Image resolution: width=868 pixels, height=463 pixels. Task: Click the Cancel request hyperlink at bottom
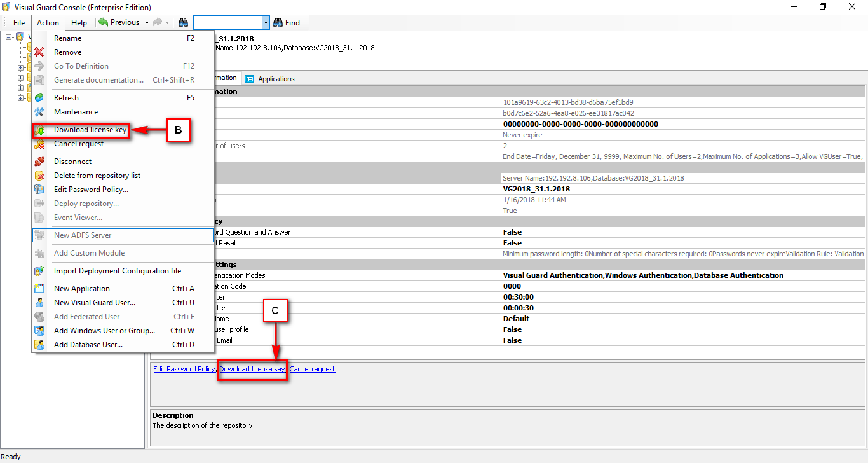pos(311,368)
